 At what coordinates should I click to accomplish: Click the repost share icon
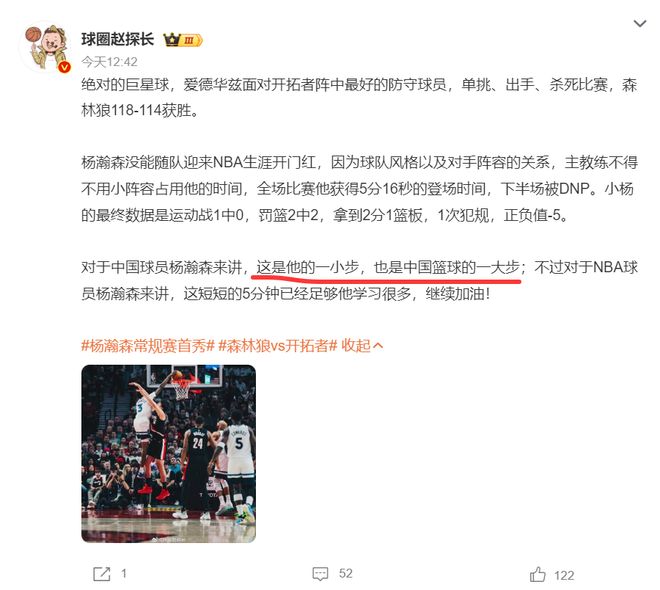[101, 574]
